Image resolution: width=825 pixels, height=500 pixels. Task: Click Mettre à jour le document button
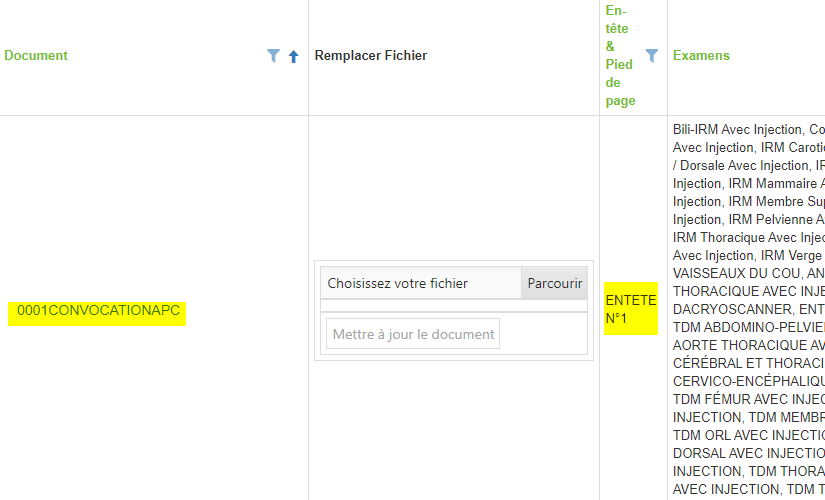click(413, 334)
